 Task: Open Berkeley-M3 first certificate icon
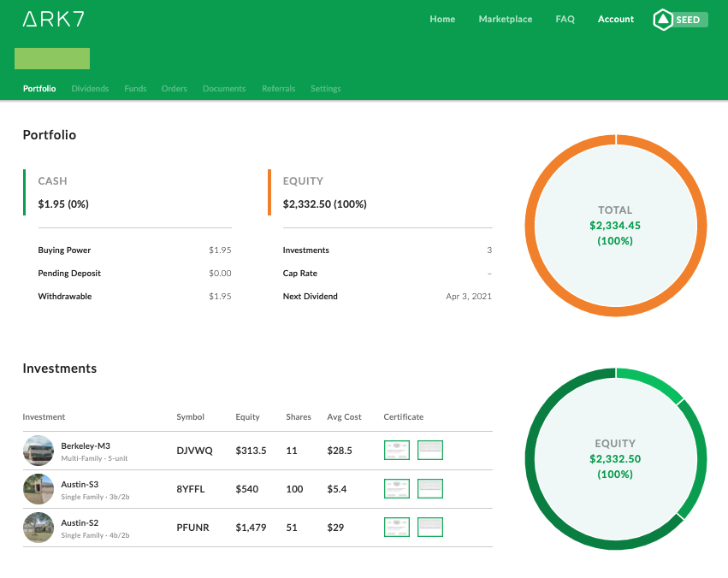397,450
